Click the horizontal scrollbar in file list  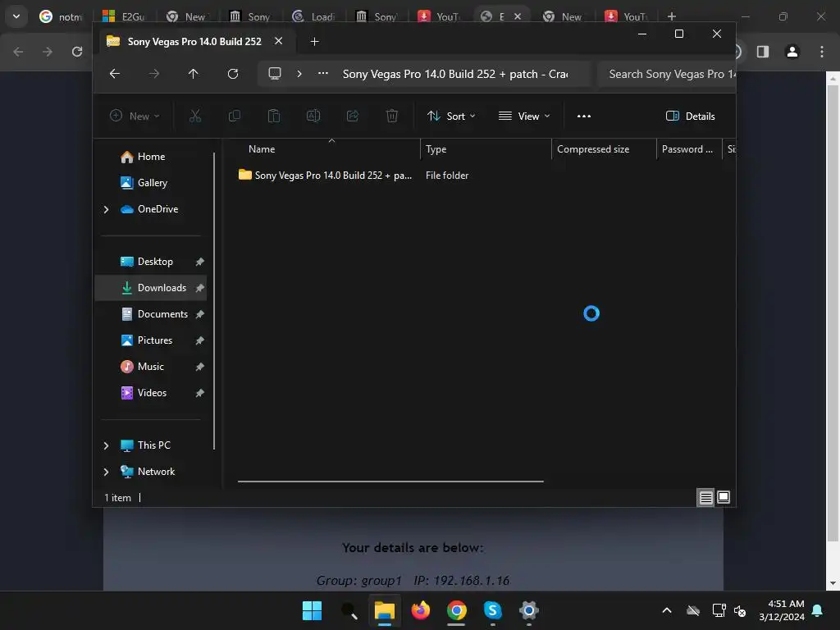[390, 481]
